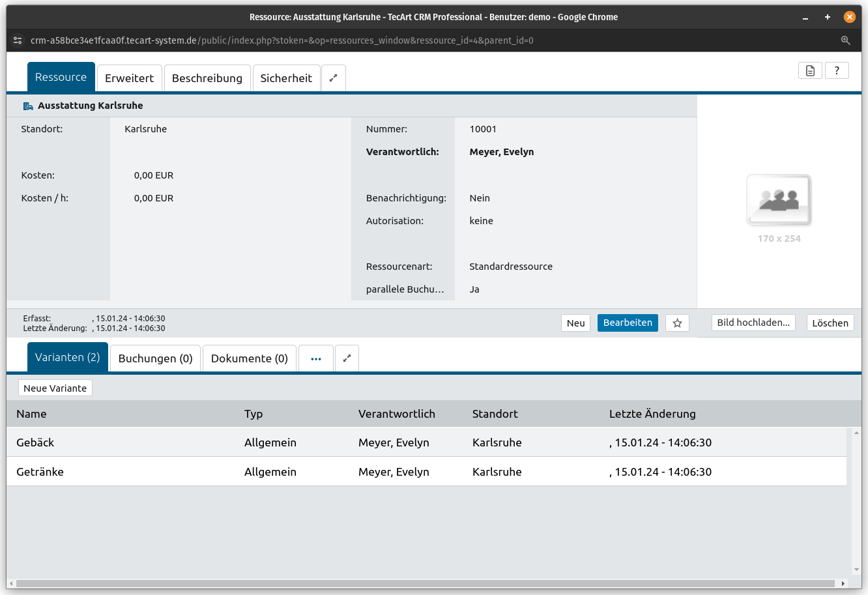Delete the resource with Löschen button
Image resolution: width=868 pixels, height=595 pixels.
click(x=830, y=323)
